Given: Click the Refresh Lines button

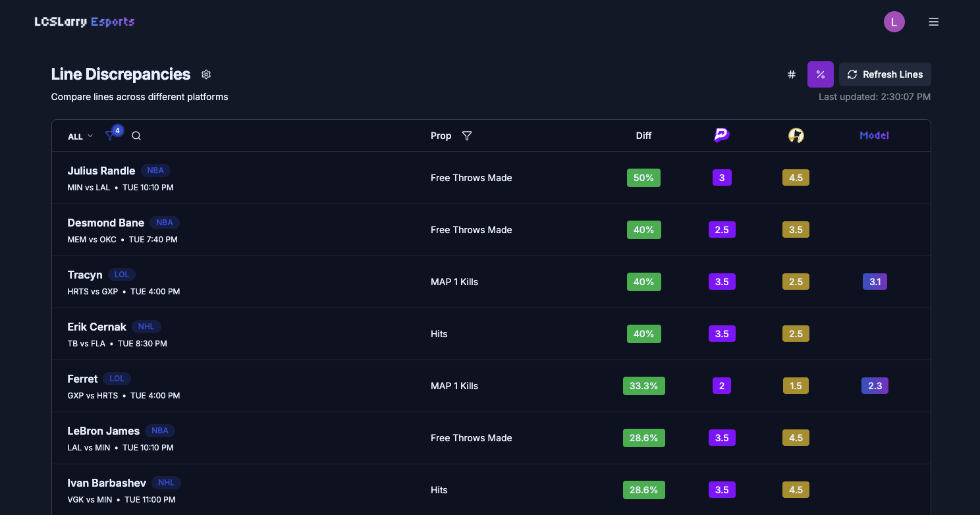Looking at the screenshot, I should pos(885,74).
